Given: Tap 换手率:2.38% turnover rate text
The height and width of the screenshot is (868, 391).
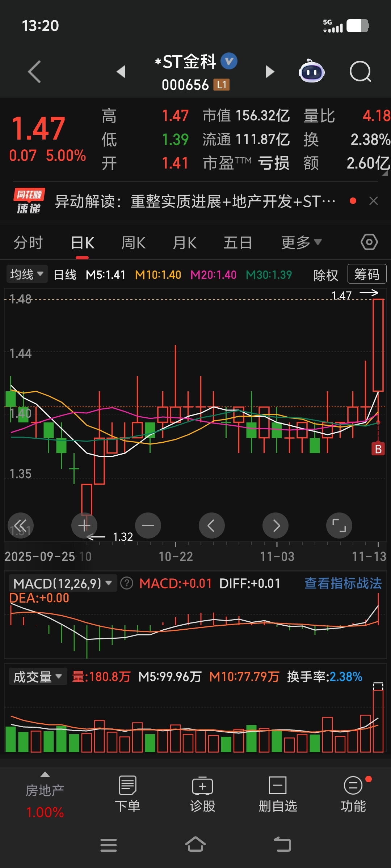Looking at the screenshot, I should point(324,677).
